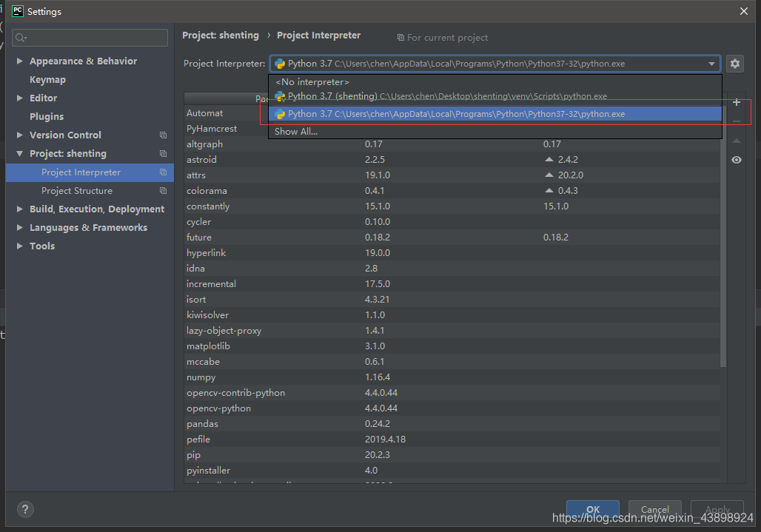Select the pandas package row
The height and width of the screenshot is (532, 761).
click(x=452, y=423)
